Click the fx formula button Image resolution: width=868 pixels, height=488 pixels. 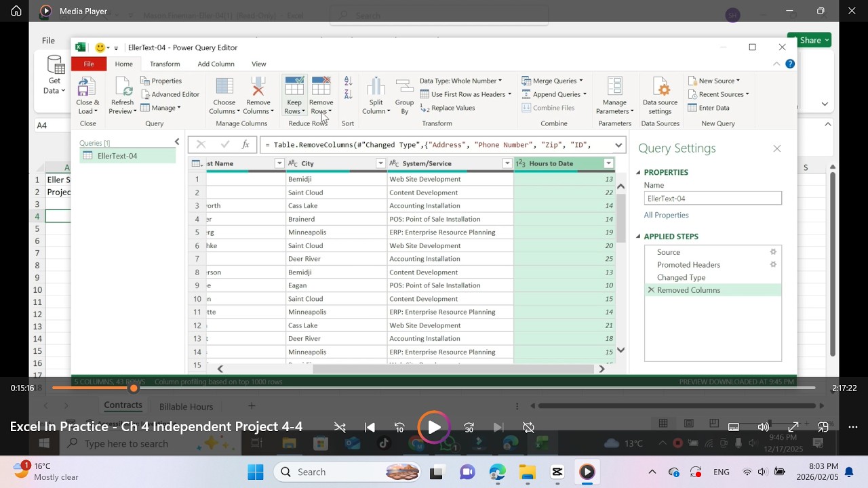click(245, 145)
